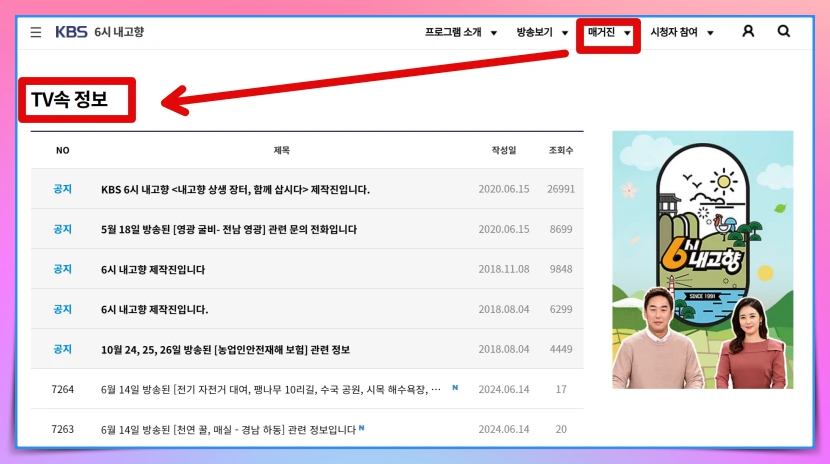Image resolution: width=830 pixels, height=464 pixels.
Task: Open the 영광 굴비- 전남 영광 inquiry notice
Action: (x=229, y=229)
